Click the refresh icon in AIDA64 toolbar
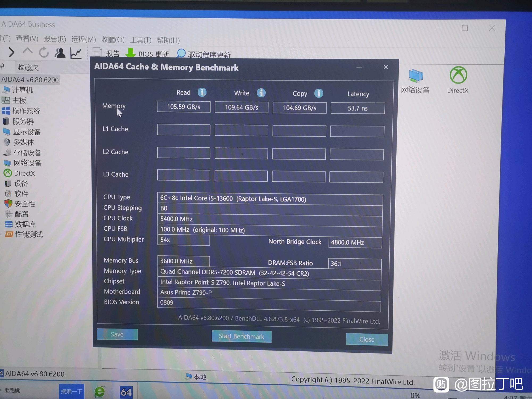This screenshot has height=399, width=532. pos(44,52)
